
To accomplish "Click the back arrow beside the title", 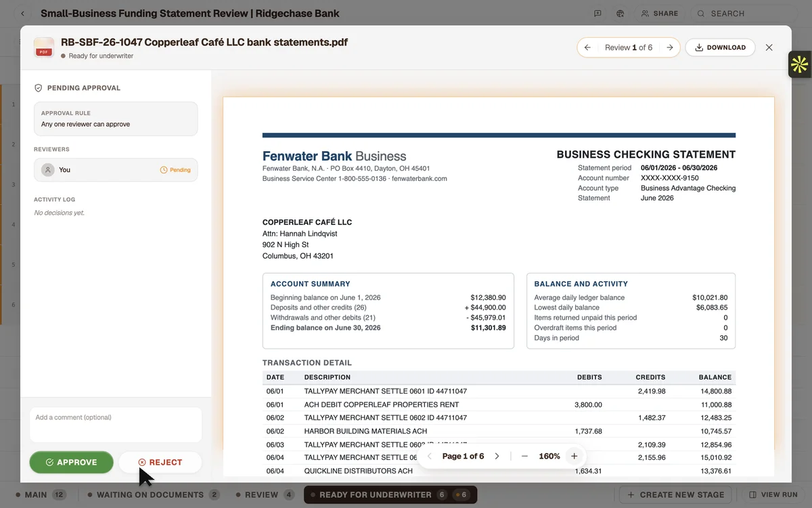I will [22, 14].
